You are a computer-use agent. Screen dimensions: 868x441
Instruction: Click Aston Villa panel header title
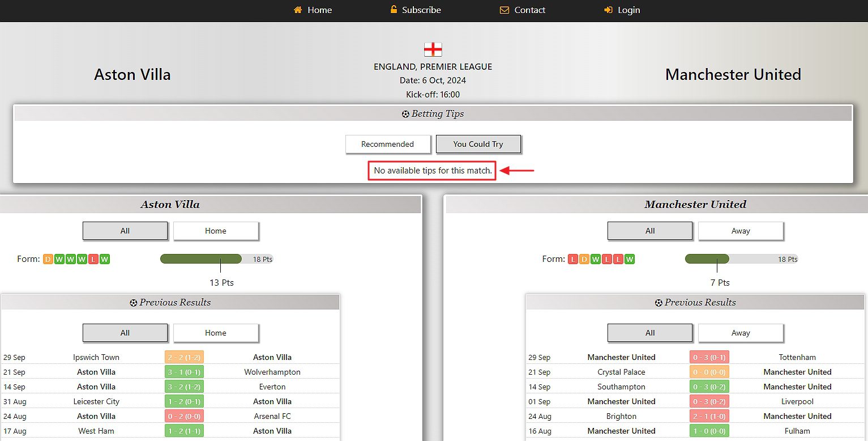click(170, 205)
